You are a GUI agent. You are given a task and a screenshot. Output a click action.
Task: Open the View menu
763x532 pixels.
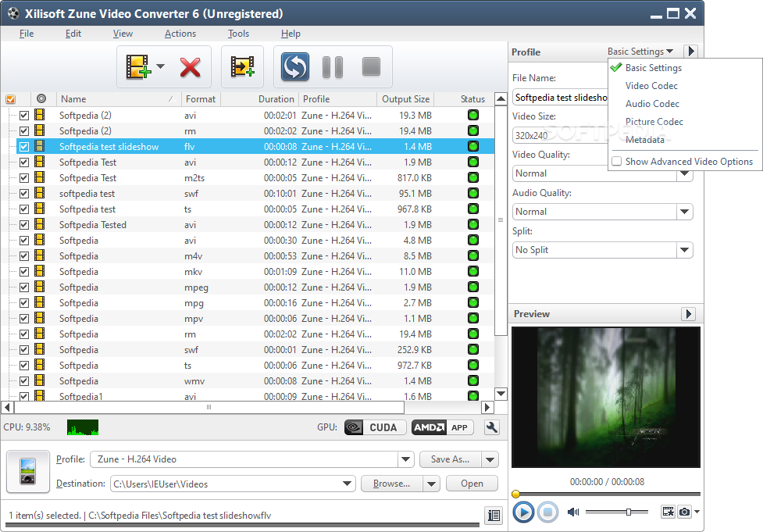point(123,34)
